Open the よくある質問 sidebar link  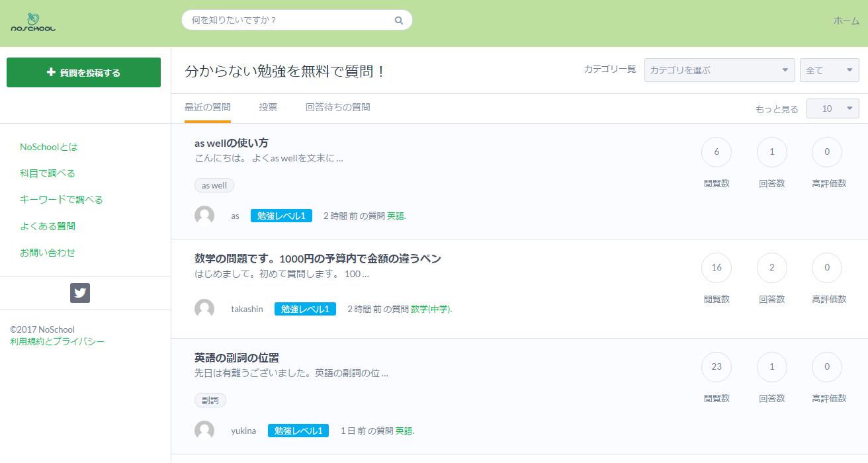coord(48,226)
